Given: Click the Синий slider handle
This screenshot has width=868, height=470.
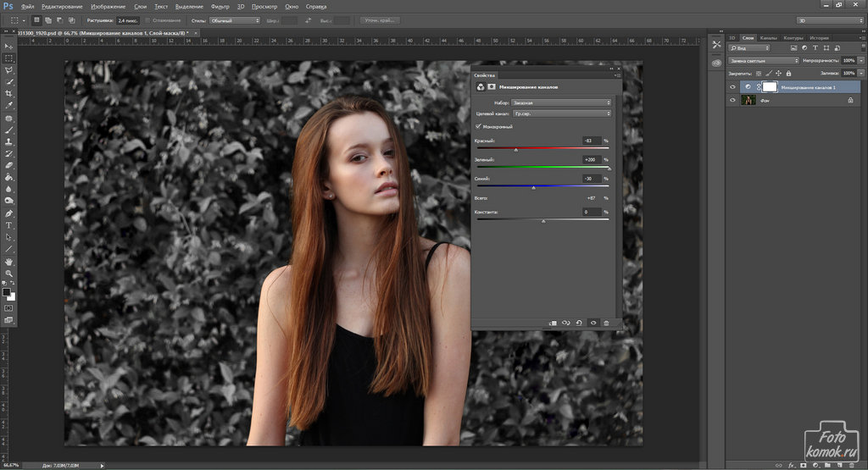Looking at the screenshot, I should (x=534, y=188).
